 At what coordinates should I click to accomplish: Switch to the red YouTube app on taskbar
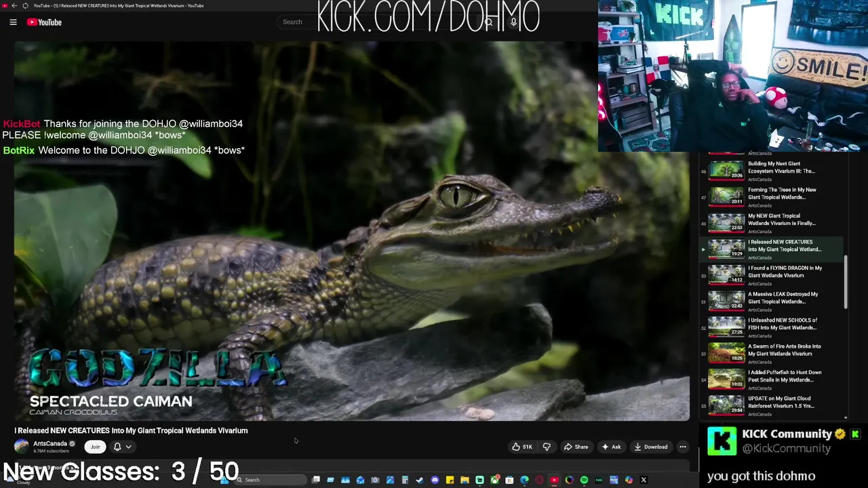pyautogui.click(x=554, y=480)
